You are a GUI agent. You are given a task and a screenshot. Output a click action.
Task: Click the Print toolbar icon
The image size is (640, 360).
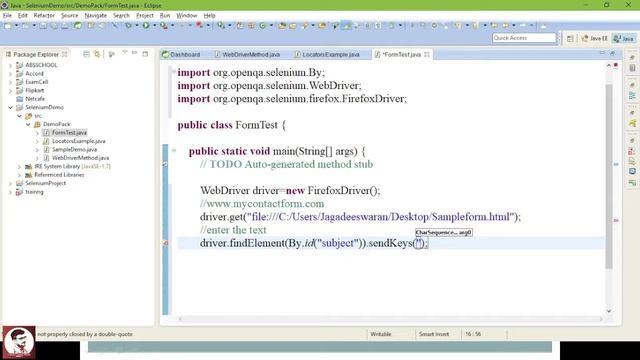(x=65, y=26)
